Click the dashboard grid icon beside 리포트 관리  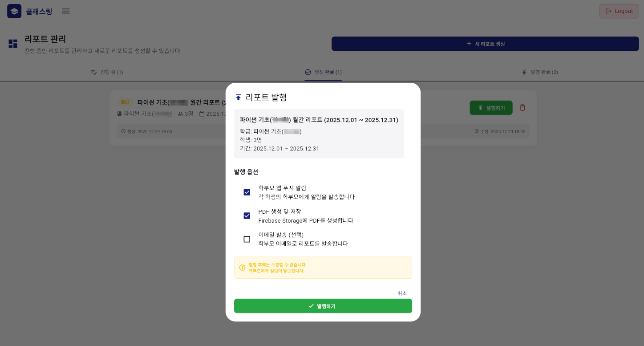12,43
